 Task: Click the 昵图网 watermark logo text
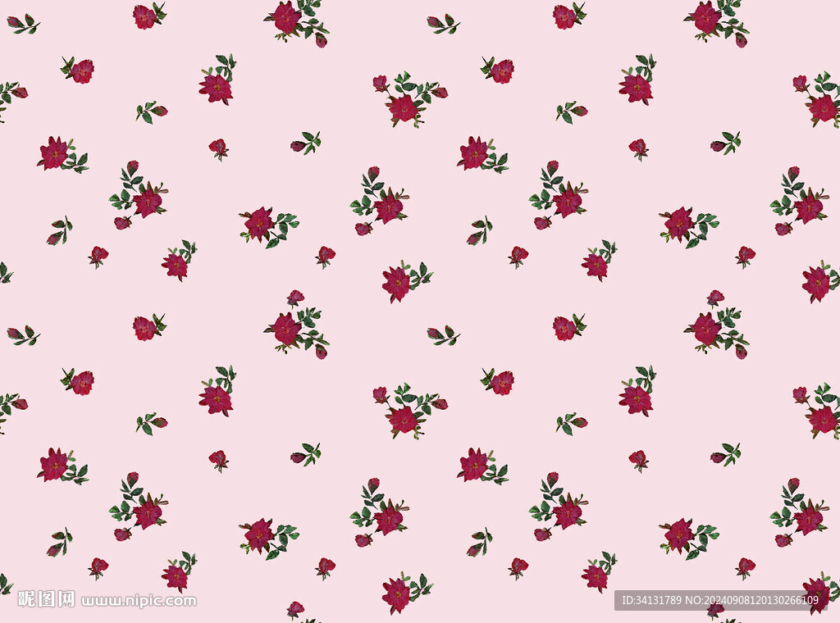click(x=46, y=599)
